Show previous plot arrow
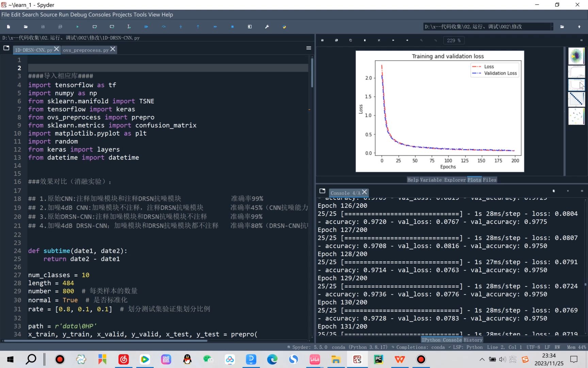Screen dimensions: 588x368 393,40
